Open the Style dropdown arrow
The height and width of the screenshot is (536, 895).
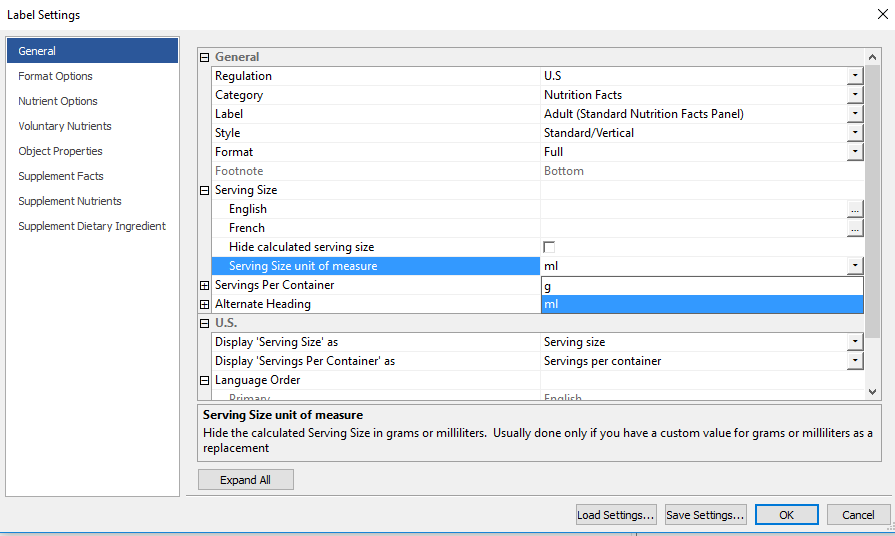pos(854,133)
